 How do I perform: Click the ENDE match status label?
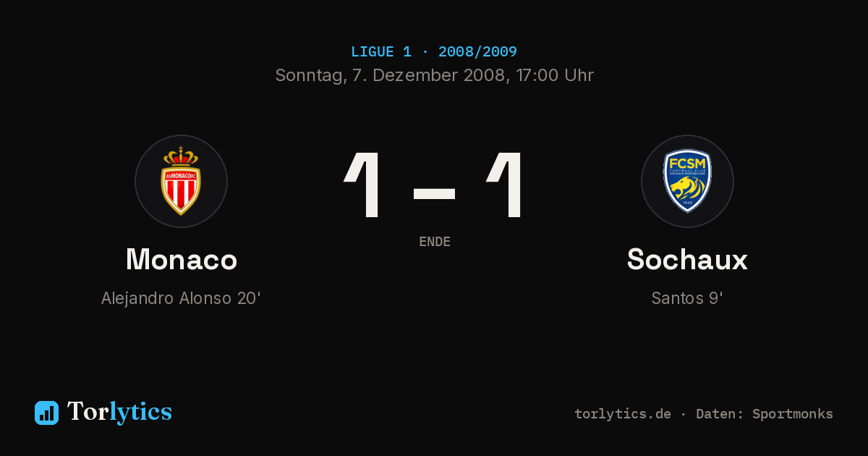[435, 242]
